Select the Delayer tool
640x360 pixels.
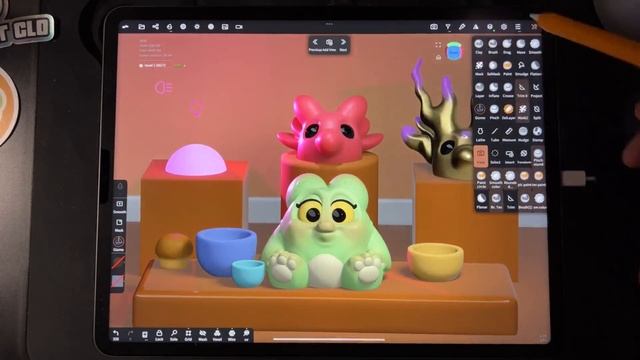pos(508,111)
